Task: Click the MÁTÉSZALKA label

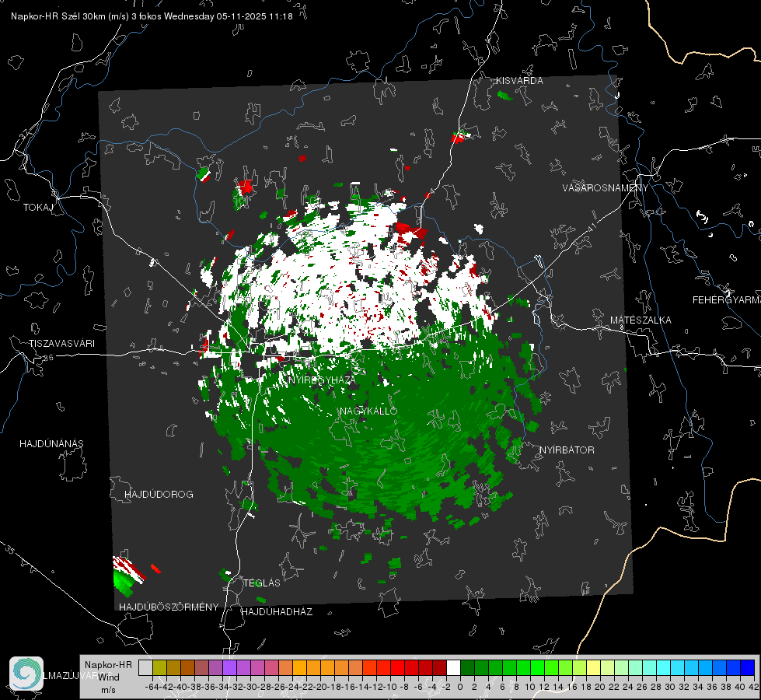Action: pyautogui.click(x=641, y=320)
